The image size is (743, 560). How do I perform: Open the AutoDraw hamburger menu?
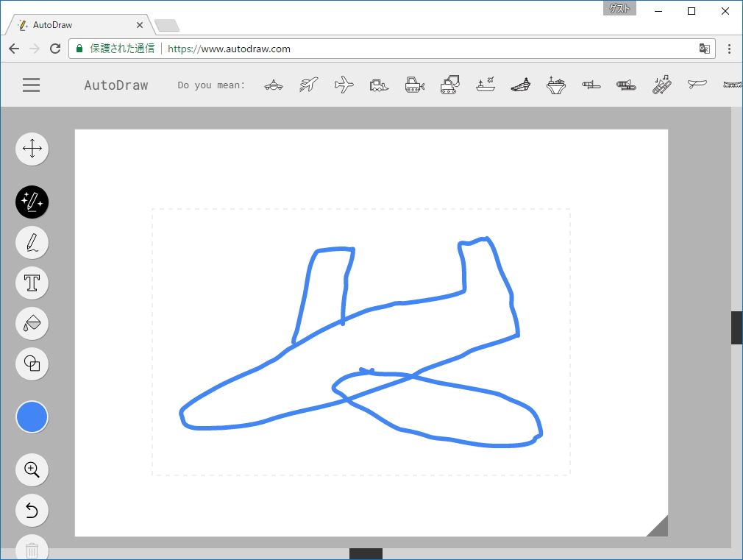tap(32, 85)
